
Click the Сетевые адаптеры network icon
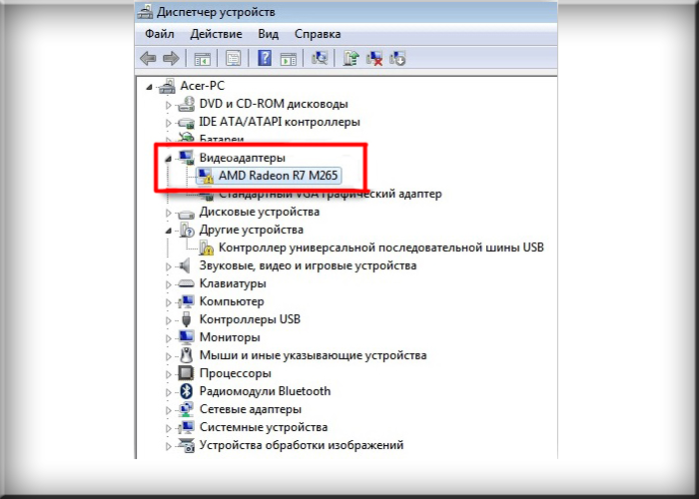tap(186, 409)
